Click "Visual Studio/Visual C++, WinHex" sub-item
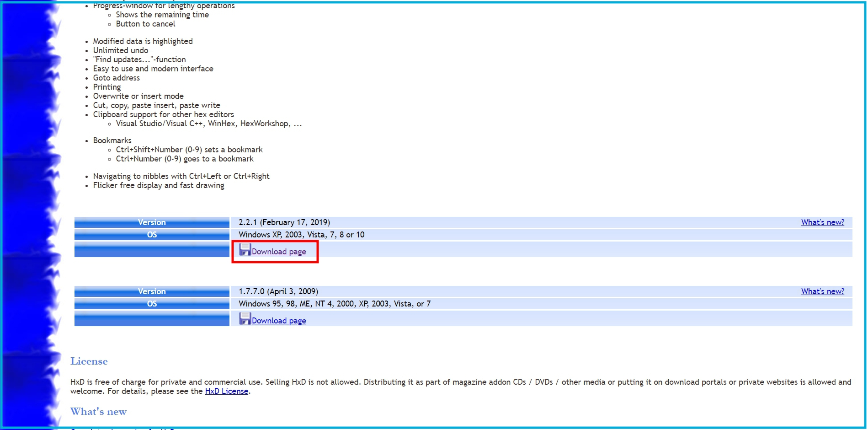 (x=209, y=124)
